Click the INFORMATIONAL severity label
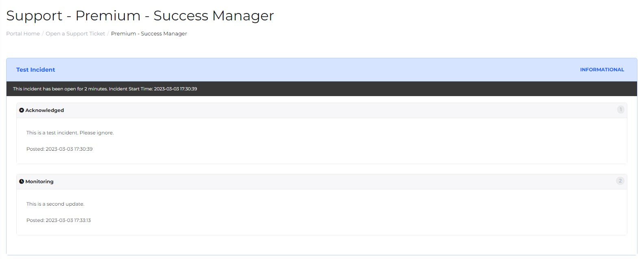 [602, 70]
